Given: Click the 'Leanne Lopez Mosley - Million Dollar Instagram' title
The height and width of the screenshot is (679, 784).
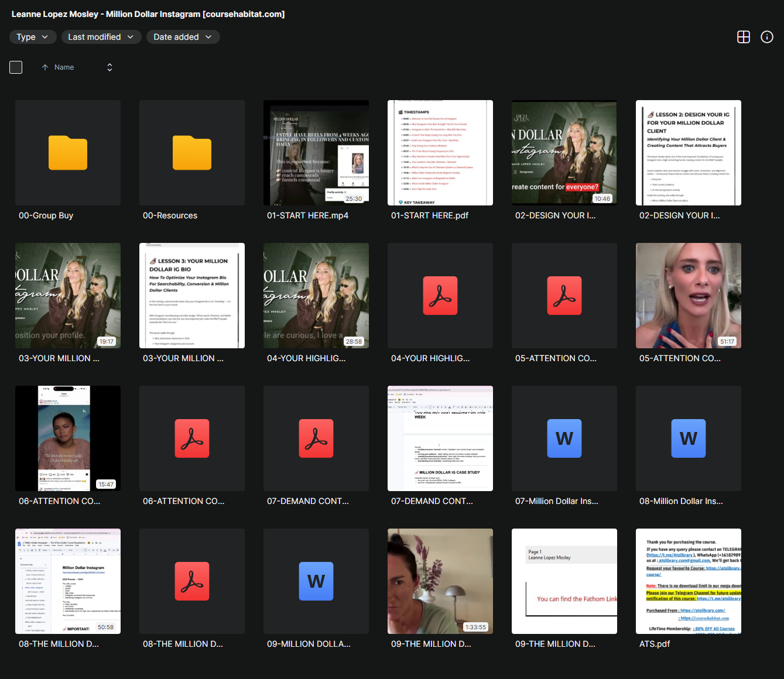Looking at the screenshot, I should (x=148, y=14).
